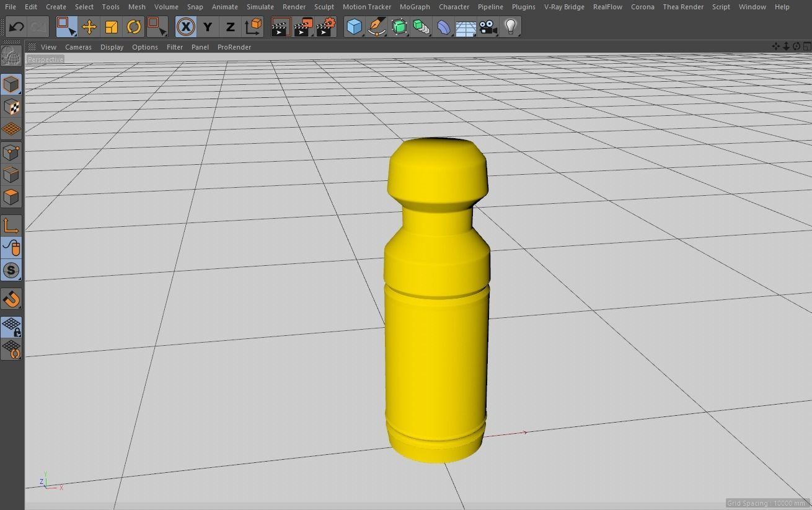Select the Move tool
This screenshot has width=812, height=510.
click(x=89, y=27)
